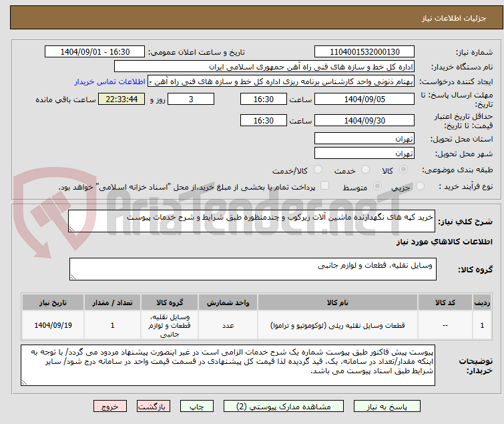Click the resize handle of گروه کالا box
The image size is (504, 424).
click(73, 277)
